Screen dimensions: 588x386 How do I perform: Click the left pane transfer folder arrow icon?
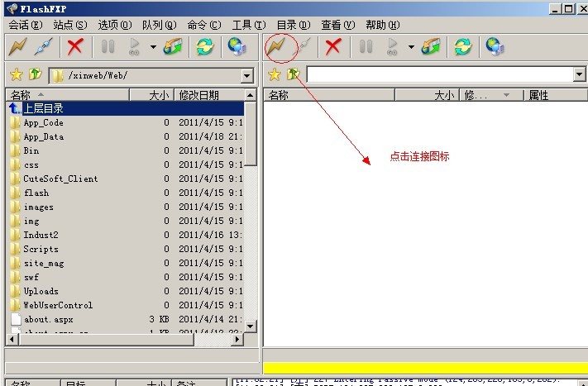tap(173, 47)
